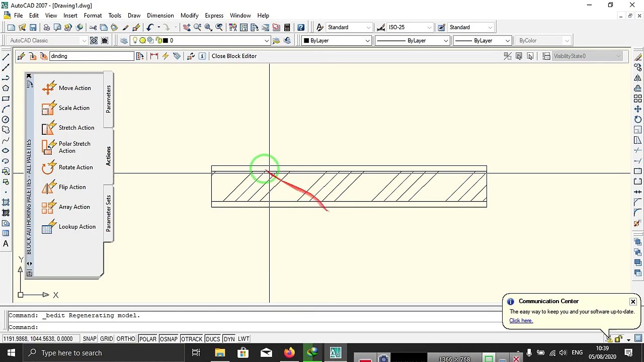Viewport: 644px width, 362px height.
Task: Toggle OTRACK in status bar
Action: pos(191,339)
